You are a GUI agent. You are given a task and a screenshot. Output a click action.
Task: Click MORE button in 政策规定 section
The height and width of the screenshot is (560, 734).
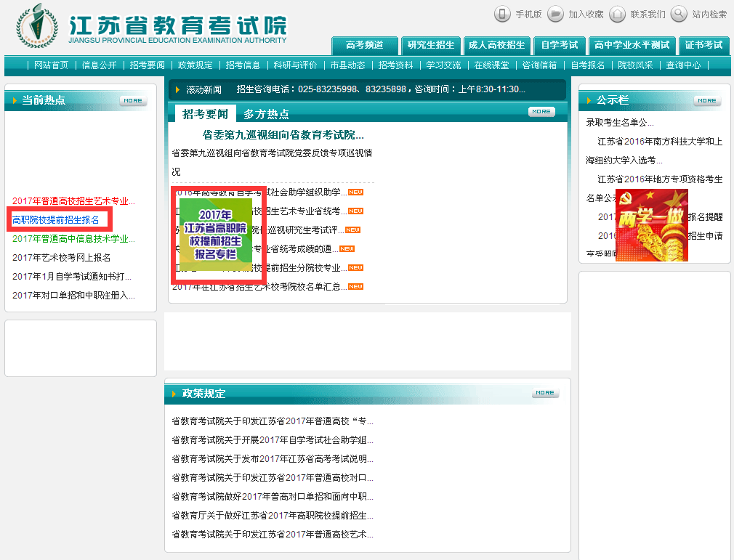pyautogui.click(x=545, y=393)
